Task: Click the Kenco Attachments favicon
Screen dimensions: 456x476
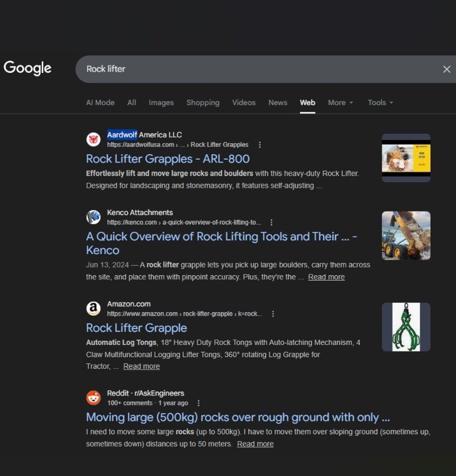Action: point(94,217)
